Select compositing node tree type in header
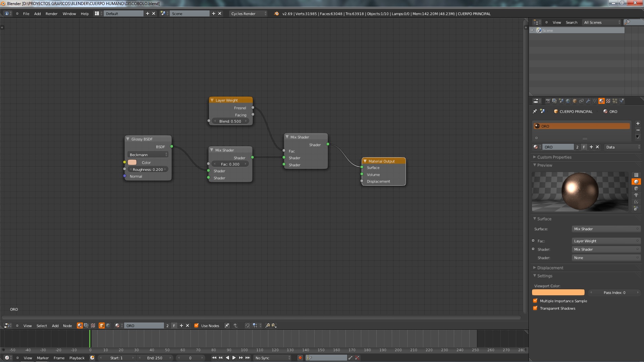Viewport: 644px width, 362px height. coord(86,325)
